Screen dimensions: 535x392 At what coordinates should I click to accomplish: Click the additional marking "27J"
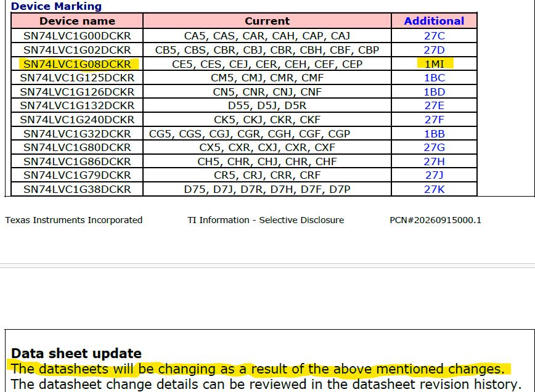point(435,175)
